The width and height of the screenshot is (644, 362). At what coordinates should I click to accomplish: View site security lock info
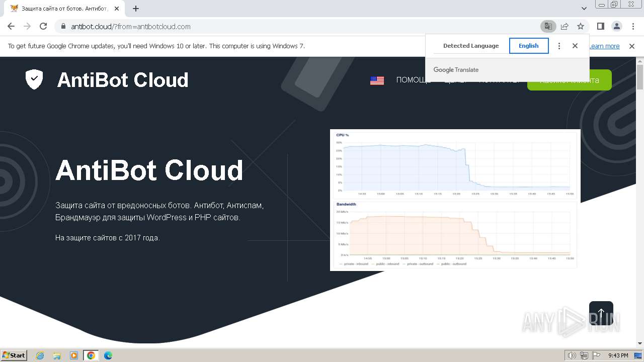[x=63, y=26]
